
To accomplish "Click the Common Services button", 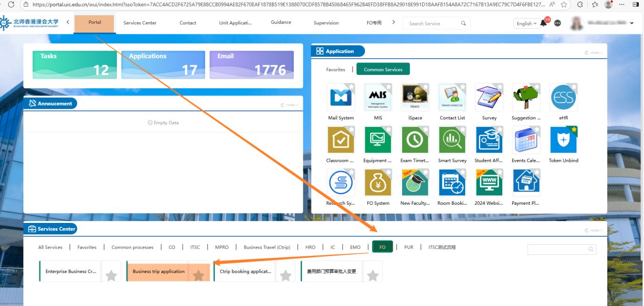I will 383,70.
